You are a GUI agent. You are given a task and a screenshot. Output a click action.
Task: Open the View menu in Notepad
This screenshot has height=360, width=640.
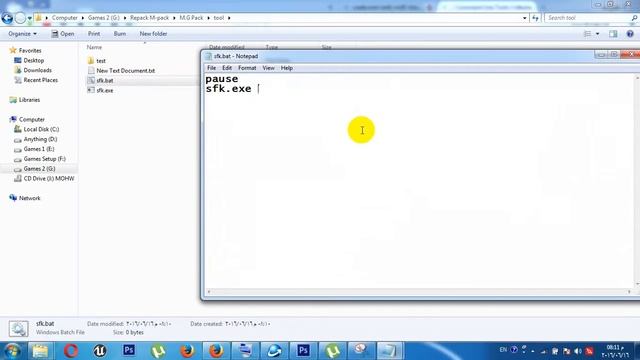point(268,68)
